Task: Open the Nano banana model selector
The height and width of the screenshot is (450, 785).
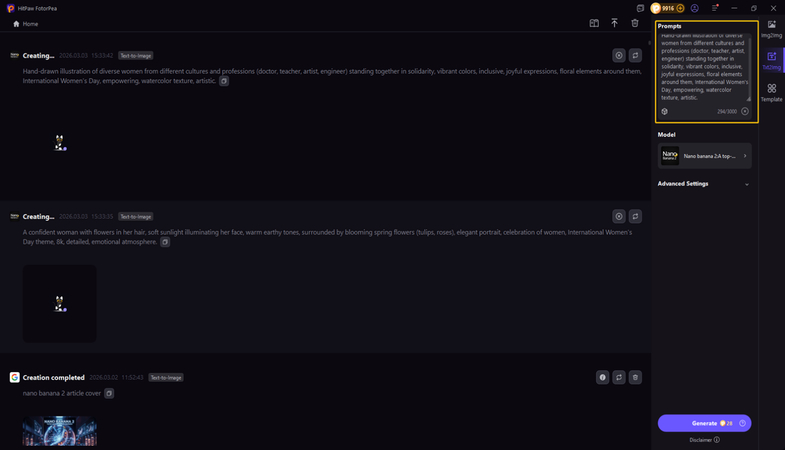Action: 704,156
